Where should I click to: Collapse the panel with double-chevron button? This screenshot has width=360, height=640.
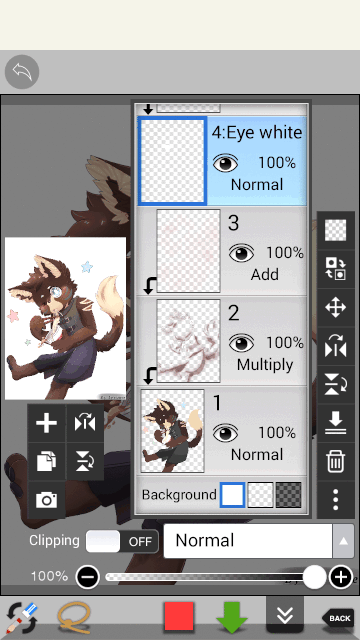coord(285,615)
